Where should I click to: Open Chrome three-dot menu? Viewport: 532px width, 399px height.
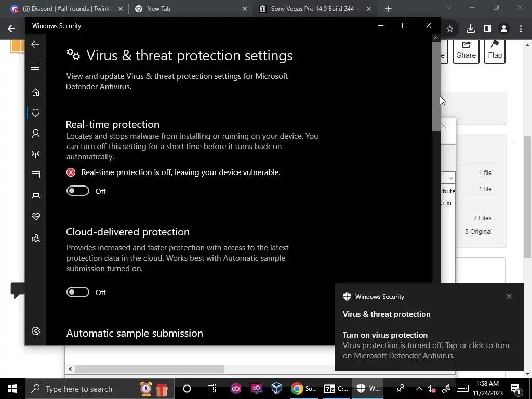pyautogui.click(x=521, y=29)
